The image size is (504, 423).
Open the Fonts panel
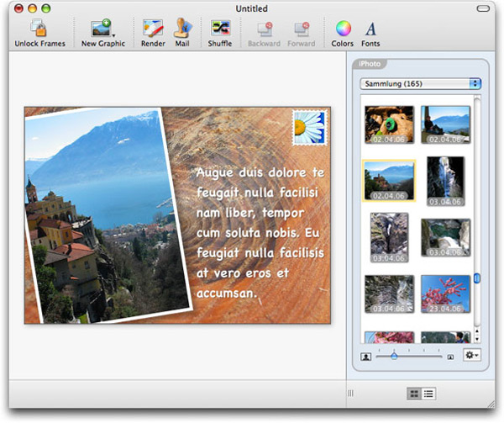pos(370,28)
